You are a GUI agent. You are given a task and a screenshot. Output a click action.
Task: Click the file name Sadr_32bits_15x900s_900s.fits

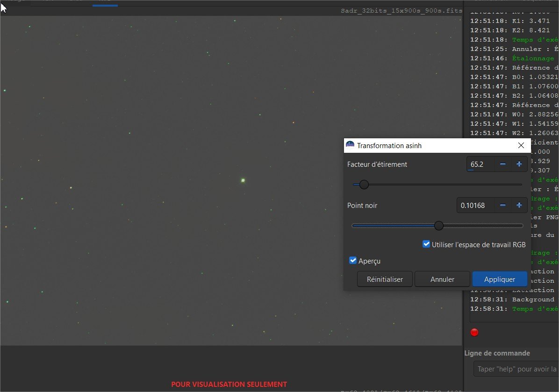coord(401,11)
